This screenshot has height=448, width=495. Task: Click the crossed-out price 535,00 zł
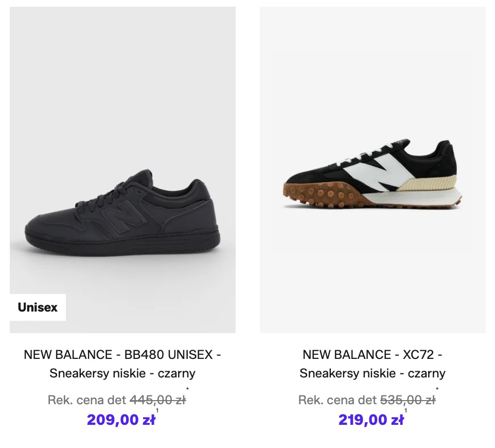pyautogui.click(x=408, y=400)
